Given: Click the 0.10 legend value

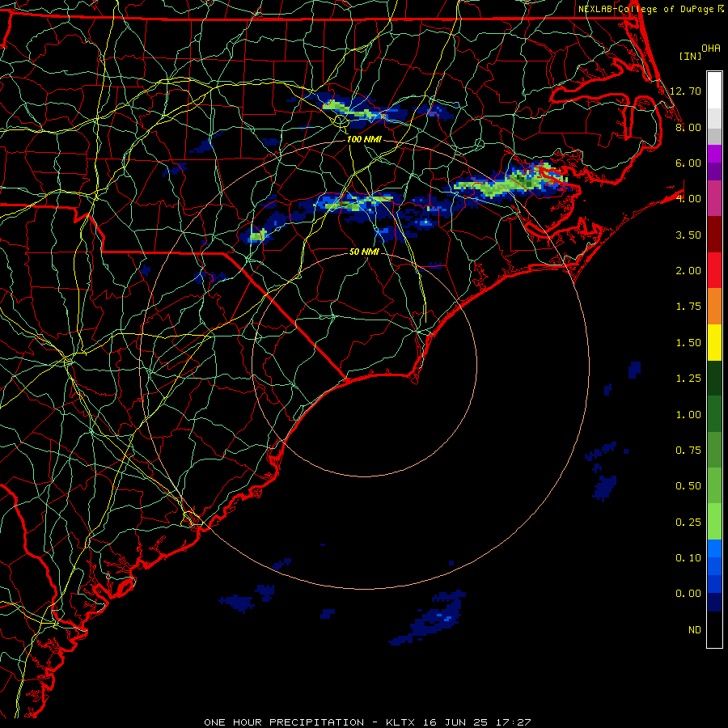Looking at the screenshot, I should click(688, 558).
